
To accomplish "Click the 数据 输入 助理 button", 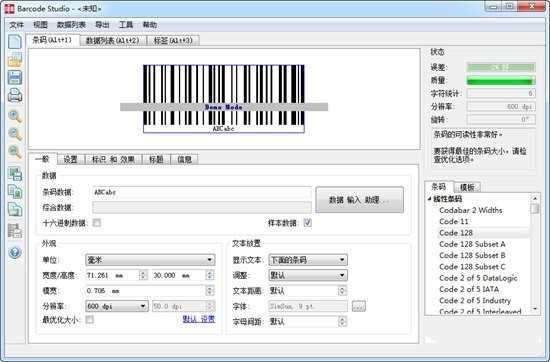I will [360, 200].
